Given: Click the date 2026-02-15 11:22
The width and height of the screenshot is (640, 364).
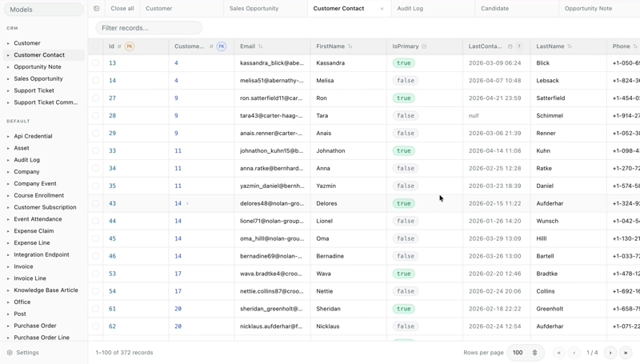Looking at the screenshot, I should coord(494,203).
